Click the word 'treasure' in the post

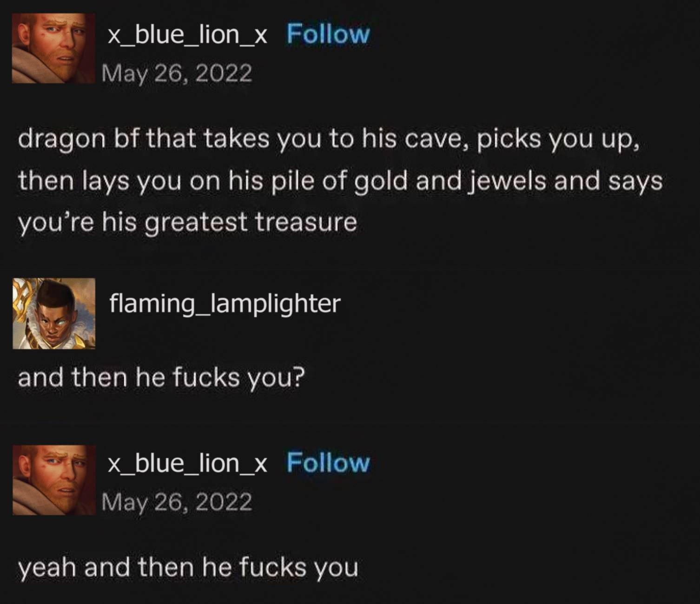pos(306,222)
